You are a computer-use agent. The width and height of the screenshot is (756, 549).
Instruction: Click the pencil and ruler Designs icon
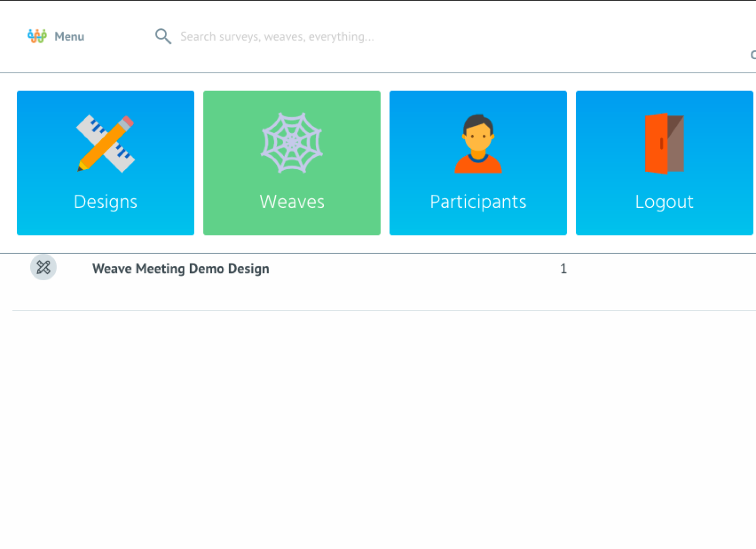(106, 143)
